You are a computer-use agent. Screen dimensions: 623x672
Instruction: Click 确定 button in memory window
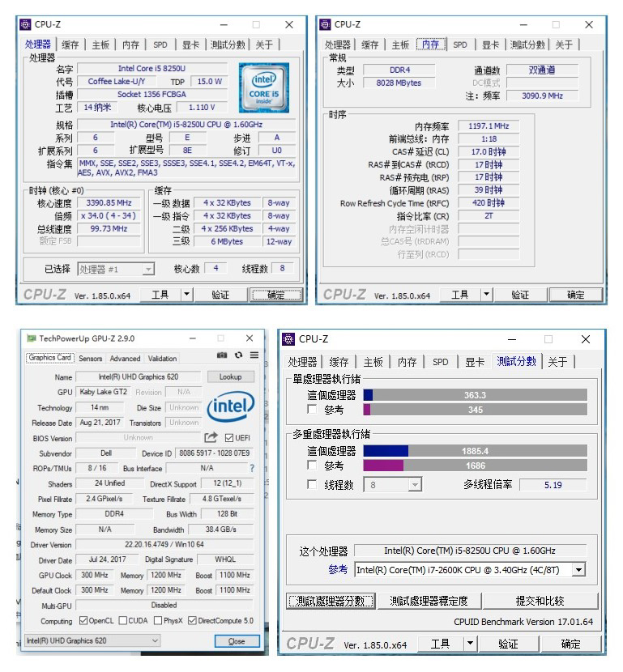(575, 295)
